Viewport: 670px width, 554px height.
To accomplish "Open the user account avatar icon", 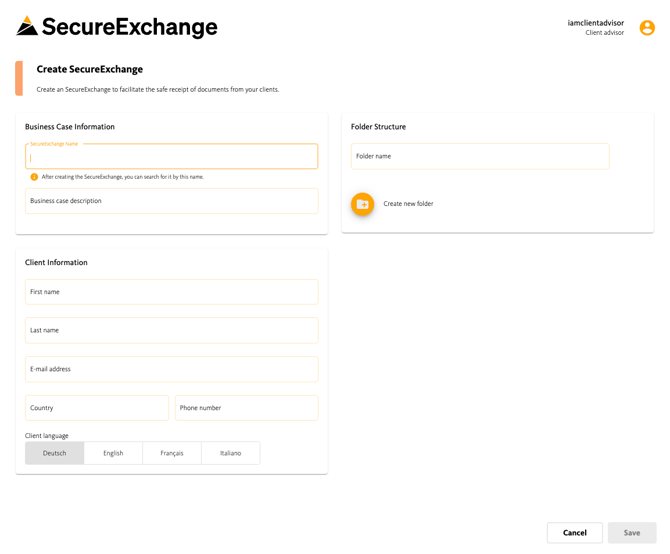I will (647, 28).
